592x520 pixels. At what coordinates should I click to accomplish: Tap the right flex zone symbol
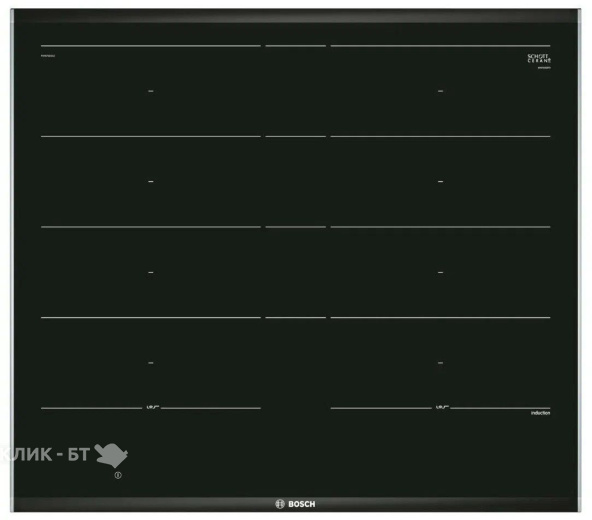(x=442, y=407)
